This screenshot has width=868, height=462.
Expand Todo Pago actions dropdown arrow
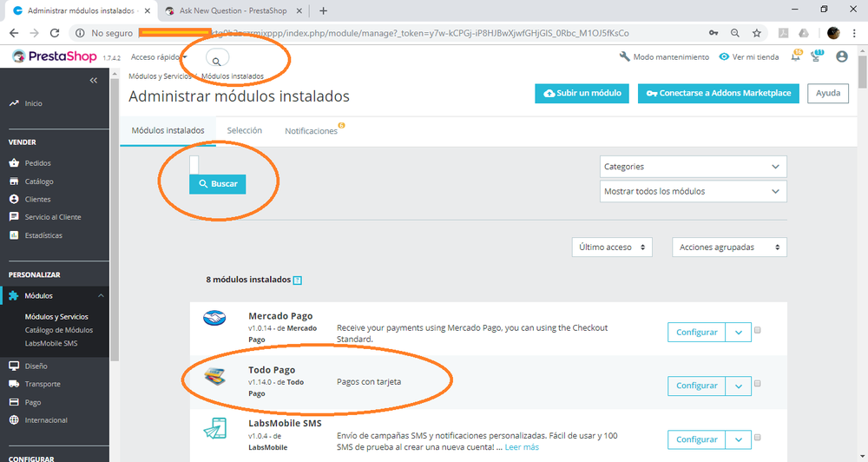(x=739, y=386)
